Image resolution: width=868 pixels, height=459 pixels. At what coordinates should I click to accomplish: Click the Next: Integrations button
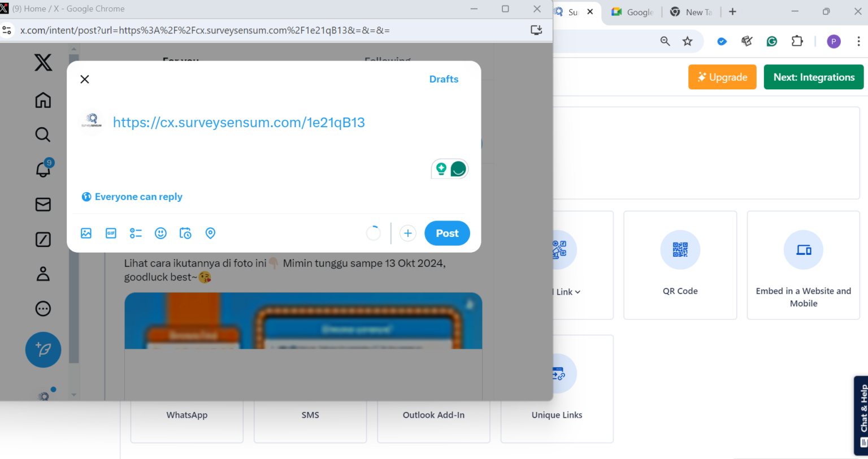click(x=813, y=77)
